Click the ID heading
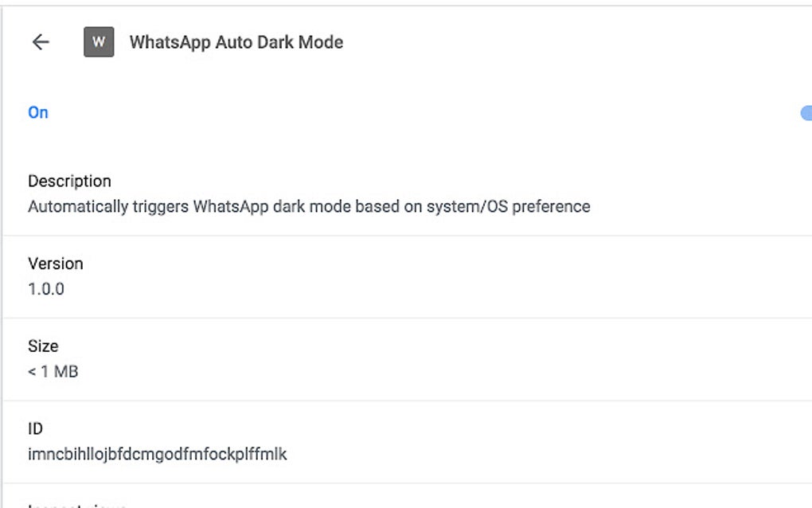The height and width of the screenshot is (508, 812). [x=35, y=429]
